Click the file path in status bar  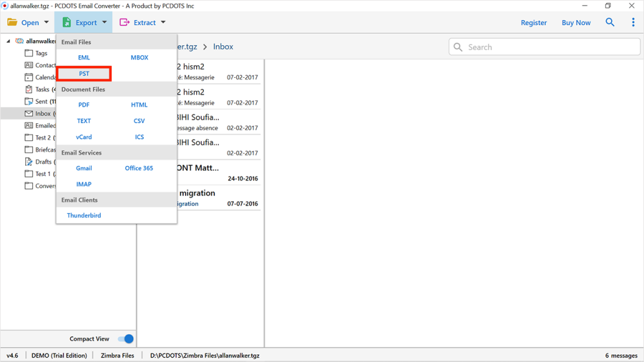point(204,356)
